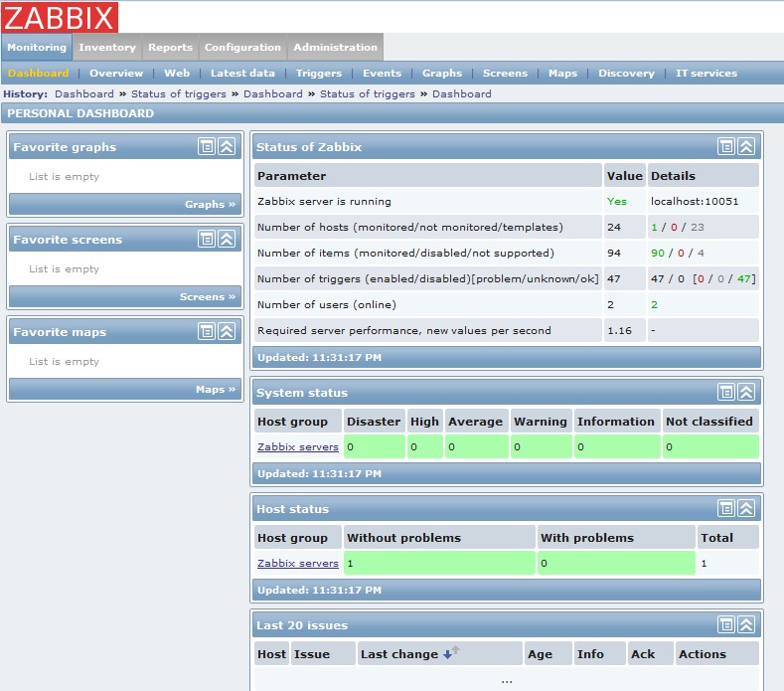Collapse the Status of Zabbix widget
Image resolution: width=784 pixels, height=691 pixels.
tap(746, 146)
